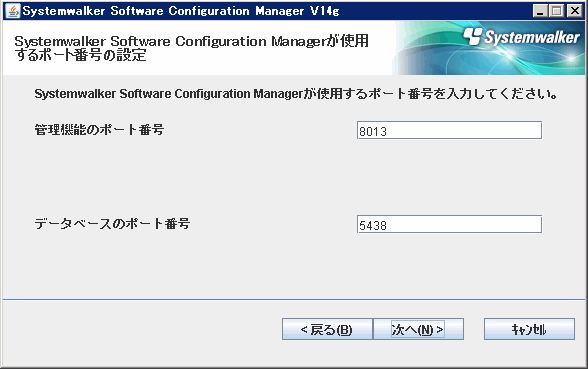Click the Systemwalker logo emblem in the banner
The width and height of the screenshot is (588, 369).
click(x=472, y=36)
